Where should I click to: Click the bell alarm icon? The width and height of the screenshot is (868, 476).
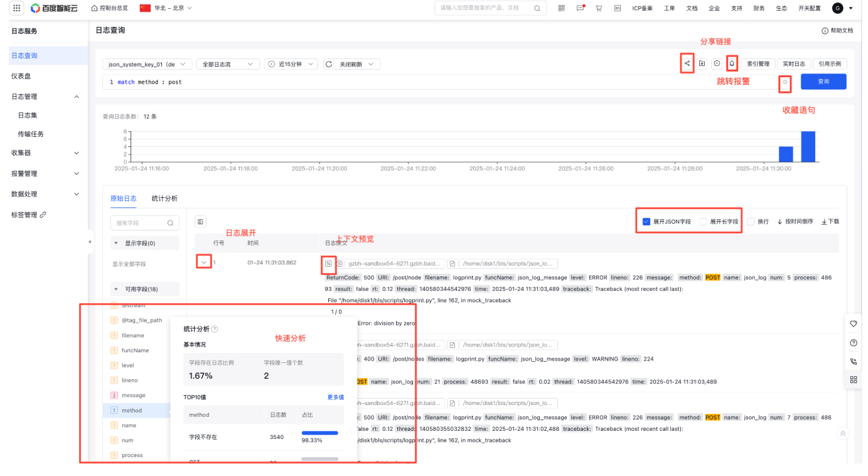[732, 63]
